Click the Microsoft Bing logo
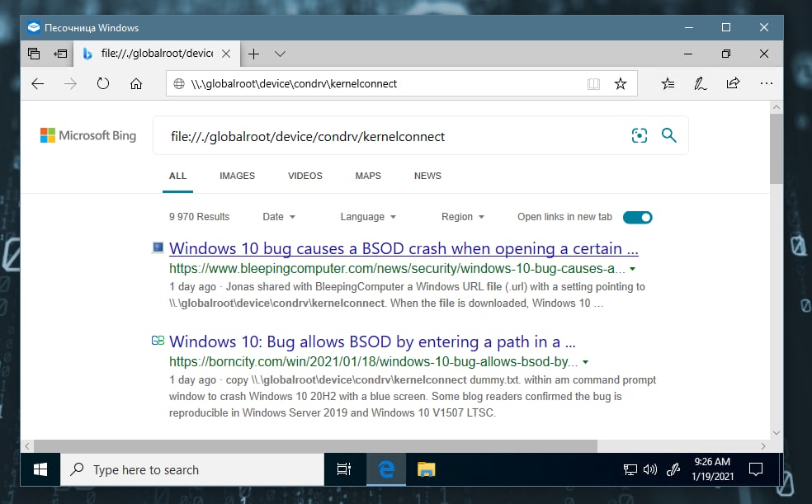 click(x=88, y=135)
